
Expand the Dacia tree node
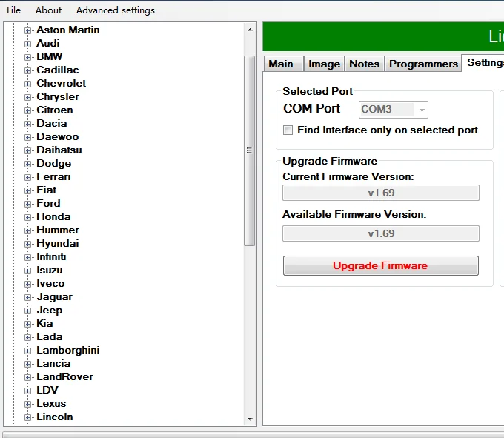coord(27,124)
